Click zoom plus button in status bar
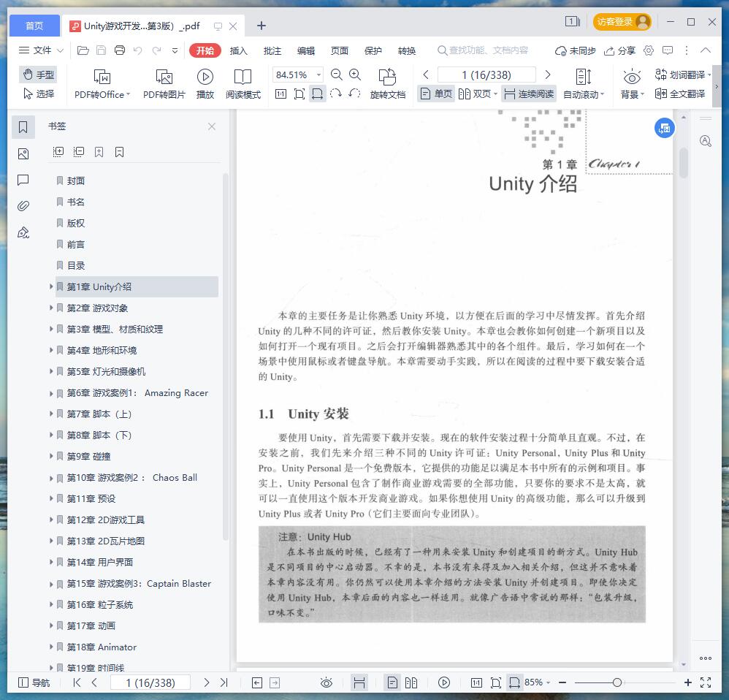This screenshot has height=700, width=729. [x=688, y=682]
